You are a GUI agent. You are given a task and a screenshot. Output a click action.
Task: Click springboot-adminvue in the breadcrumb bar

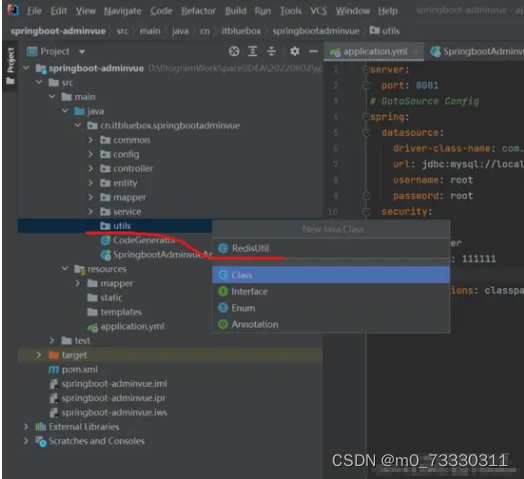[x=58, y=31]
